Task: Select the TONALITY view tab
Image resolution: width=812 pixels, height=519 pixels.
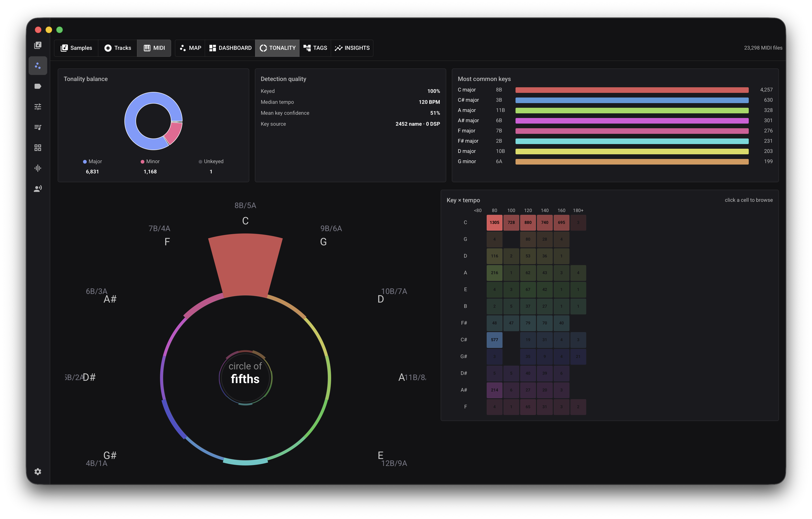Action: tap(277, 48)
